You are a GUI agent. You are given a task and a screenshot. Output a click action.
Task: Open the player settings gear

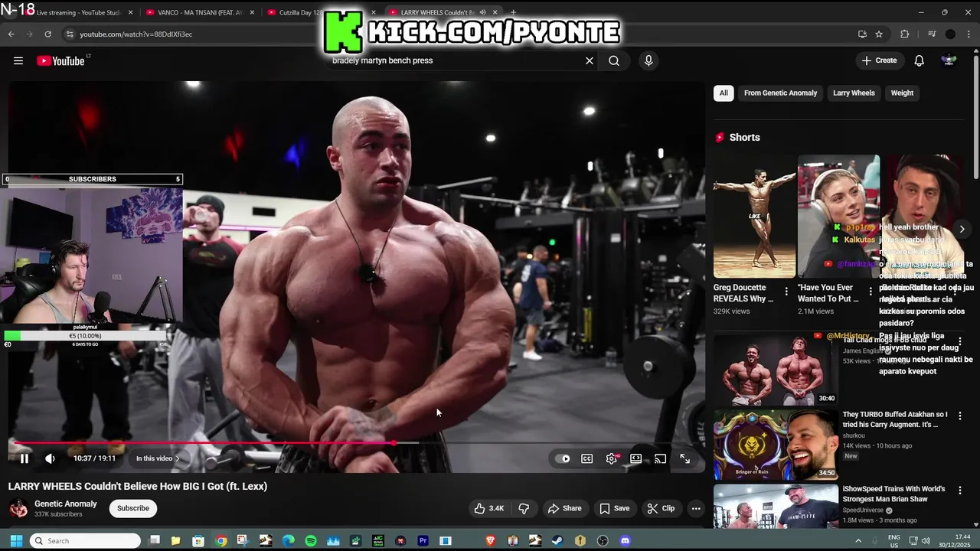point(612,458)
